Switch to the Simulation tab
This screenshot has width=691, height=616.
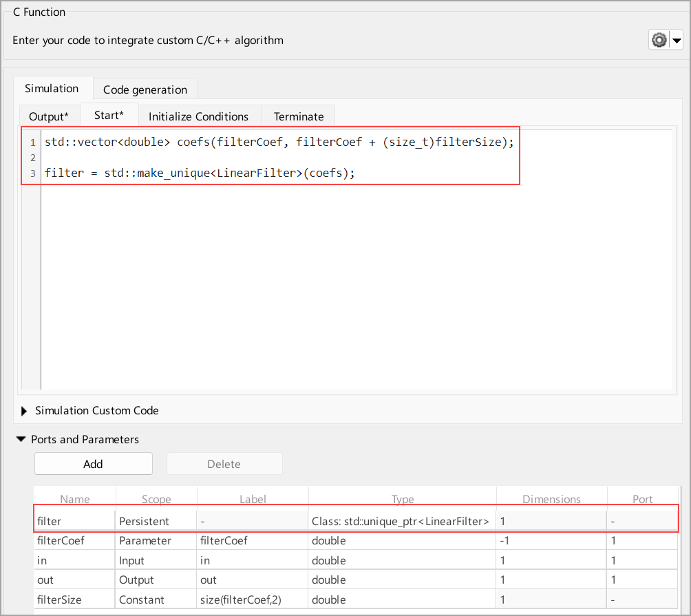click(52, 88)
